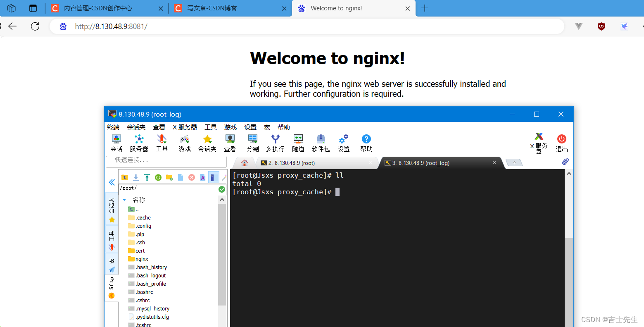The height and width of the screenshot is (327, 644).
Task: Select the .mysql_history file
Action: pyautogui.click(x=149, y=309)
